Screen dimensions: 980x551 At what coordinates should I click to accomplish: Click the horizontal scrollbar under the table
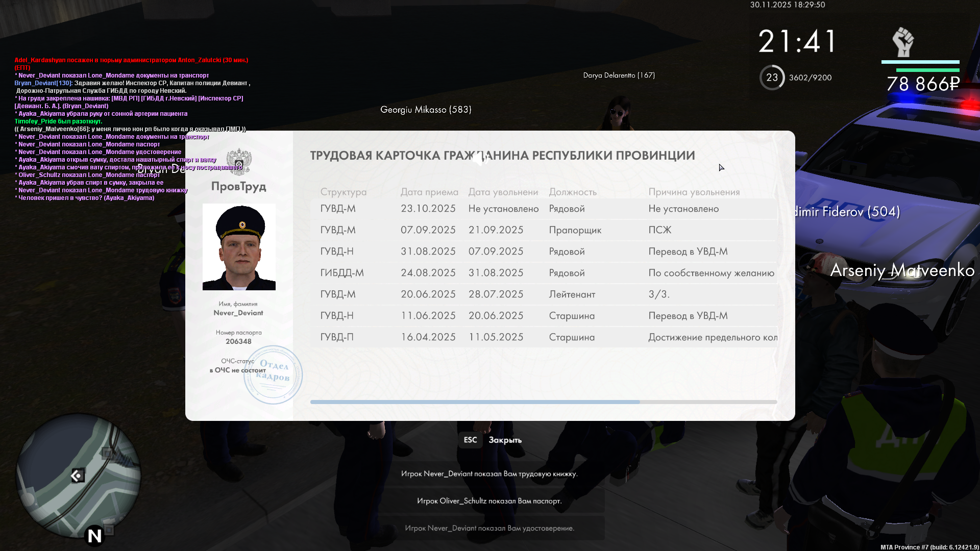click(x=475, y=402)
